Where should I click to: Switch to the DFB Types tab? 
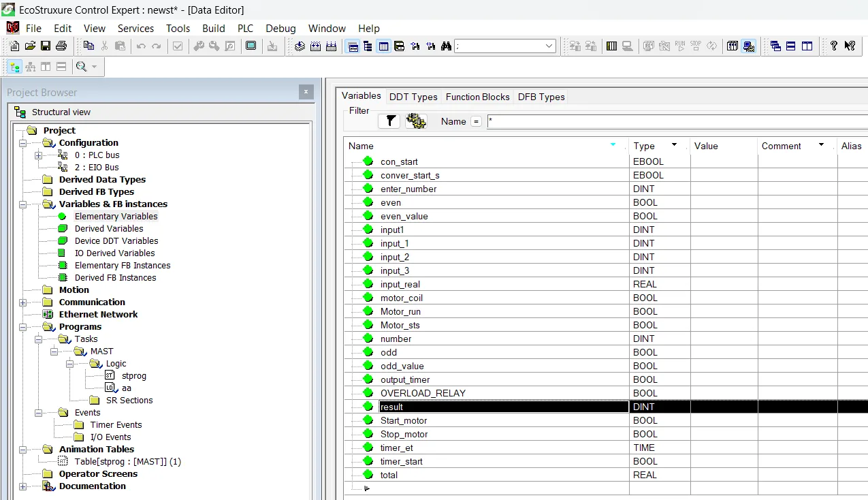541,97
